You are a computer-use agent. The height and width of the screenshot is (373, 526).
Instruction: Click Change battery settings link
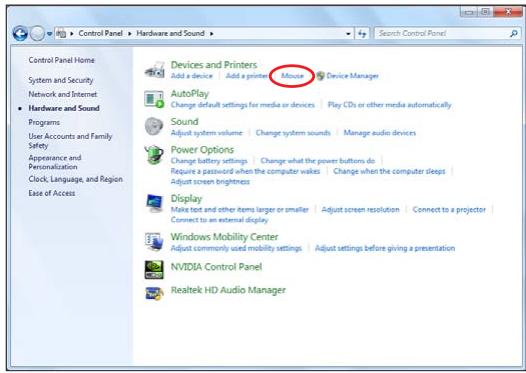pos(209,161)
